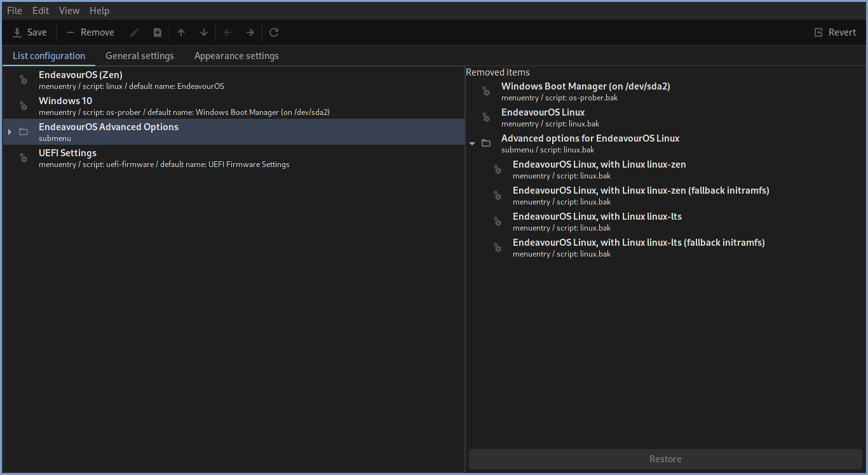
Task: Save the GRUB configuration
Action: pos(30,32)
